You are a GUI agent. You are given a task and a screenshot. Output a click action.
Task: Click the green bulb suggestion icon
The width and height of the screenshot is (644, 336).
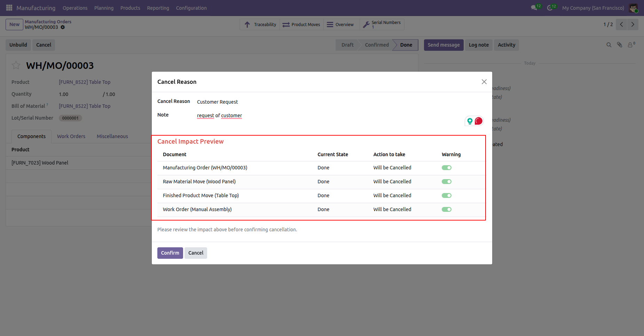(x=470, y=121)
